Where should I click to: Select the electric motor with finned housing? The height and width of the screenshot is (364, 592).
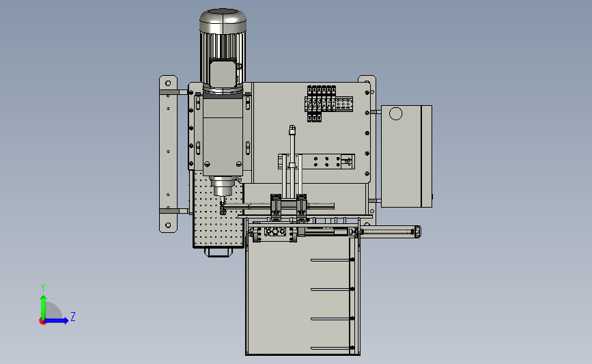pos(223,51)
